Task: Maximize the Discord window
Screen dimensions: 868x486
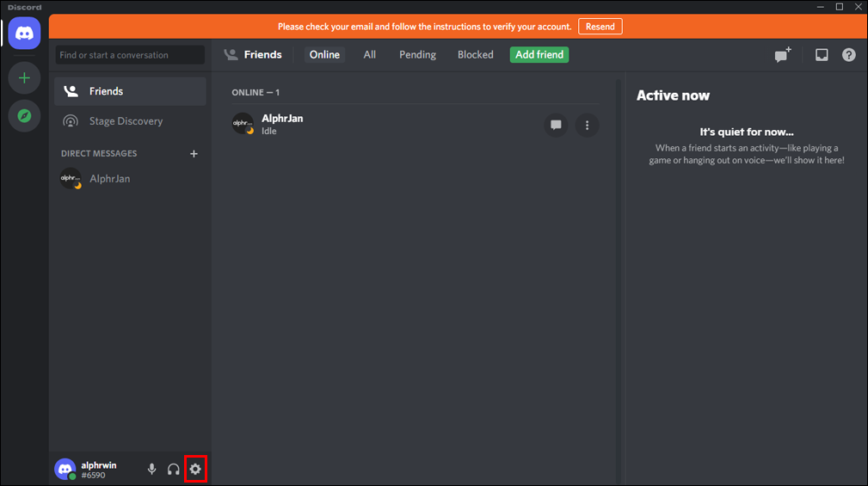Action: coord(840,7)
